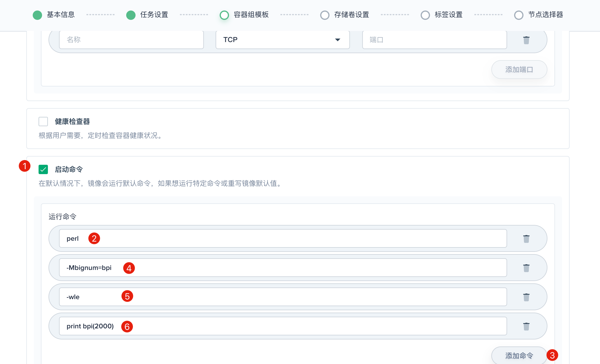Delete the -wle command row

[526, 297]
